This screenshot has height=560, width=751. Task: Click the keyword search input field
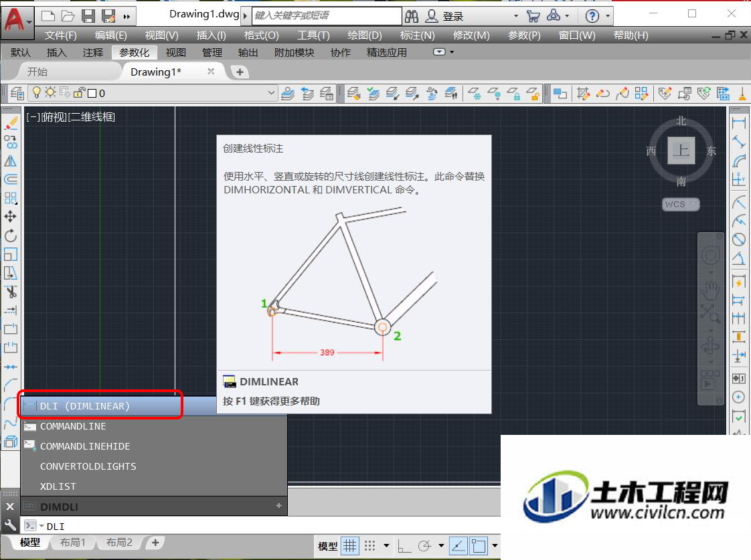327,16
